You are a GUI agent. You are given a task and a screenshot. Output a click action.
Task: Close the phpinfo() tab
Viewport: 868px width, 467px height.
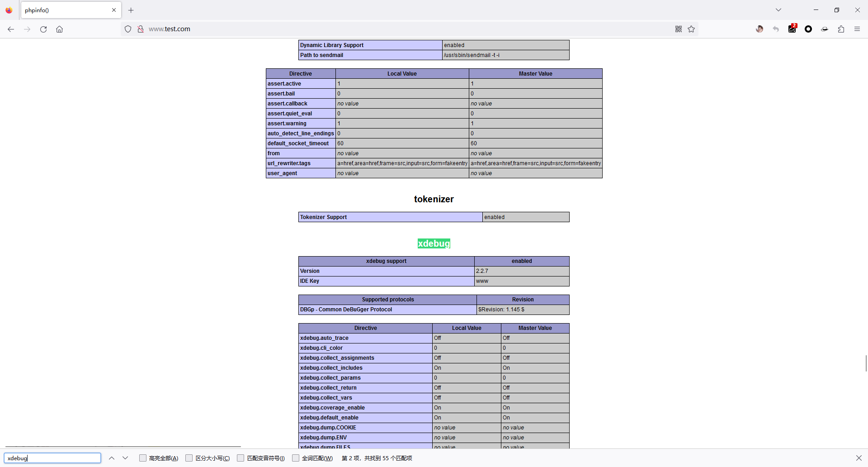114,10
